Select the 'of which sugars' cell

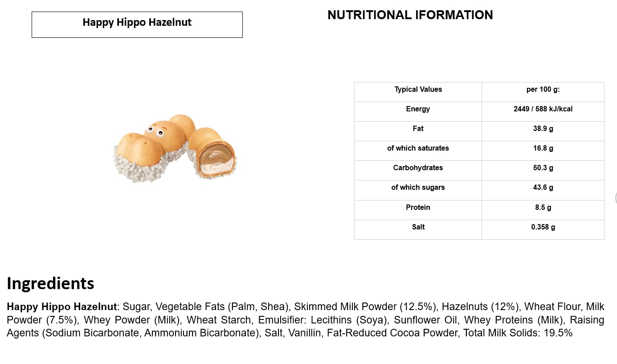pyautogui.click(x=418, y=188)
